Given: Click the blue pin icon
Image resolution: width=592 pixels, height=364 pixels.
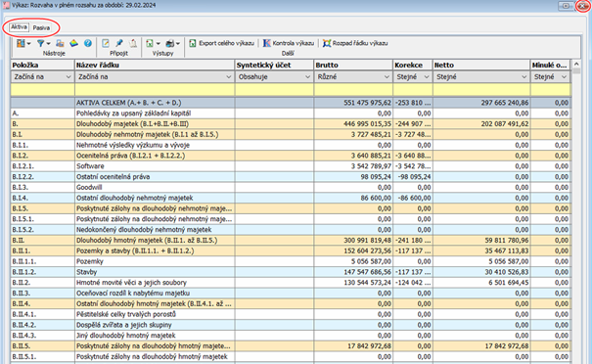Looking at the screenshot, I should point(119,43).
